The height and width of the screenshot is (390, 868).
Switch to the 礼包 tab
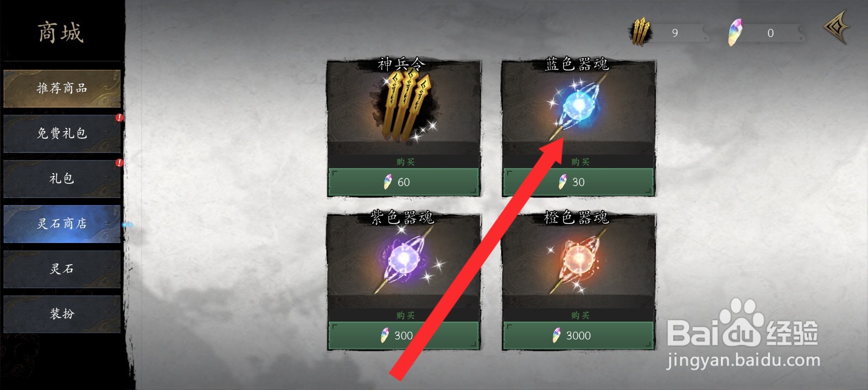pos(62,178)
